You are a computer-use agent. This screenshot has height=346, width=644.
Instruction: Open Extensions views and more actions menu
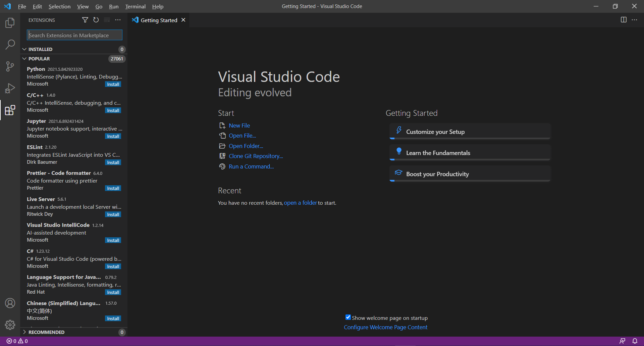(x=118, y=20)
